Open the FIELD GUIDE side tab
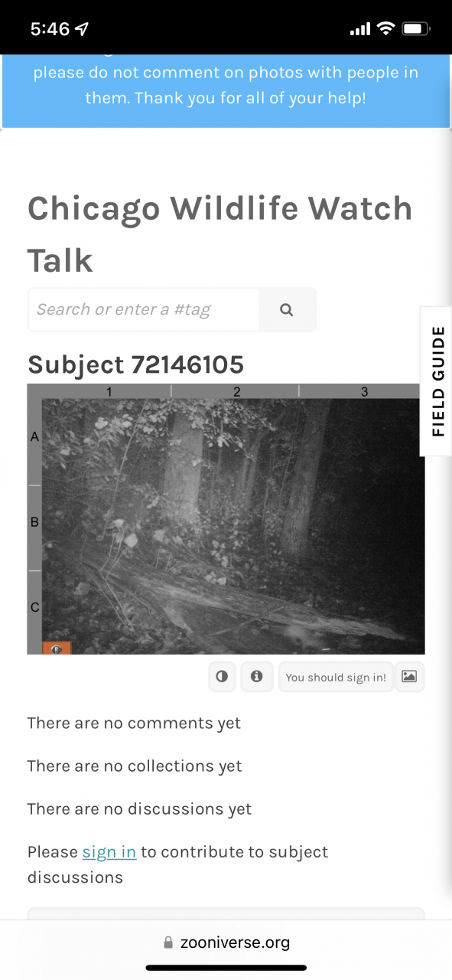 (437, 381)
